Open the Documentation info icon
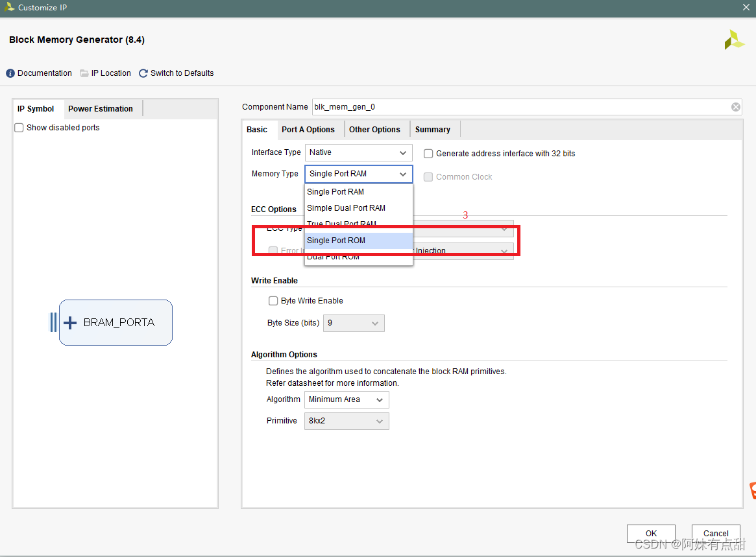756x557 pixels. pyautogui.click(x=10, y=73)
